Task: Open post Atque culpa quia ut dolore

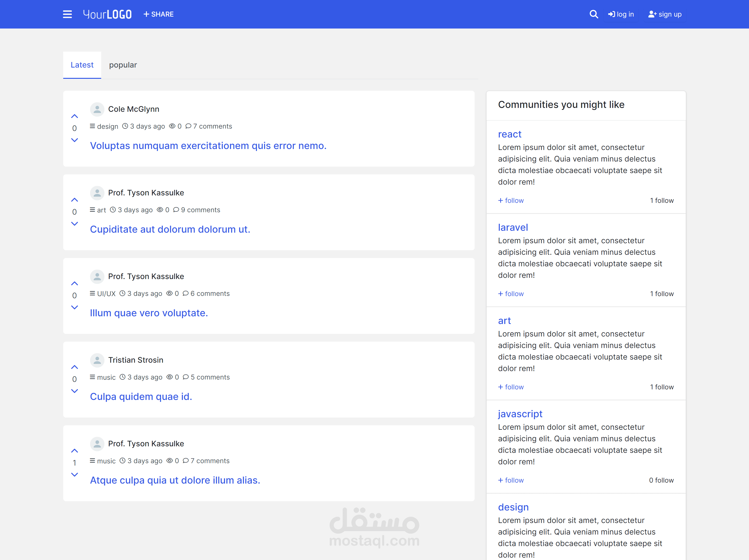Action: 175,480
